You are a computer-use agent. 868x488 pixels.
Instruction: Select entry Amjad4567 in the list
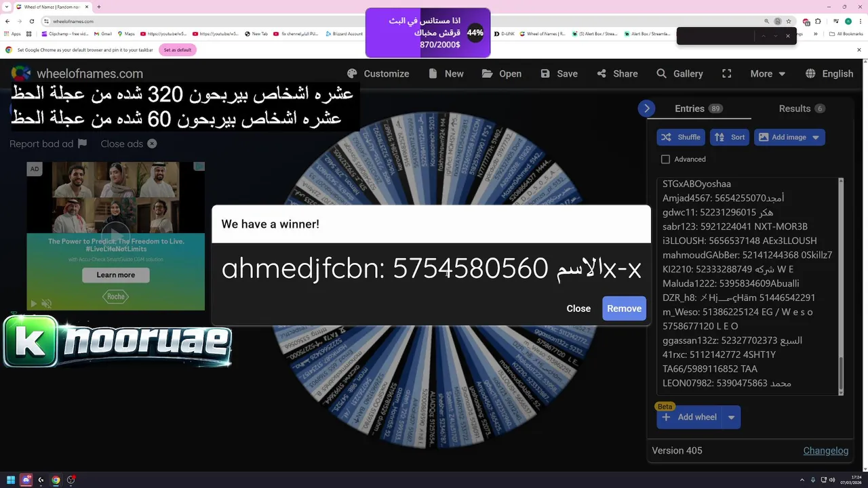coord(723,198)
